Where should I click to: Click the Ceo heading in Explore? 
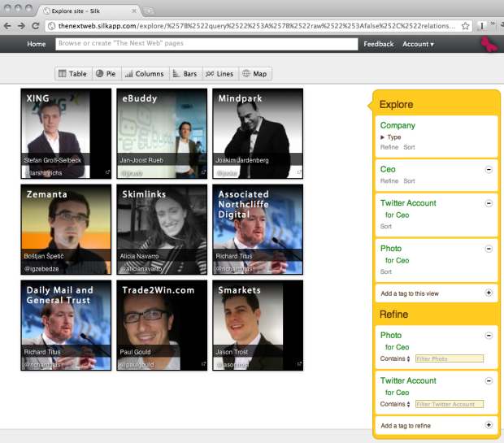[x=388, y=169]
